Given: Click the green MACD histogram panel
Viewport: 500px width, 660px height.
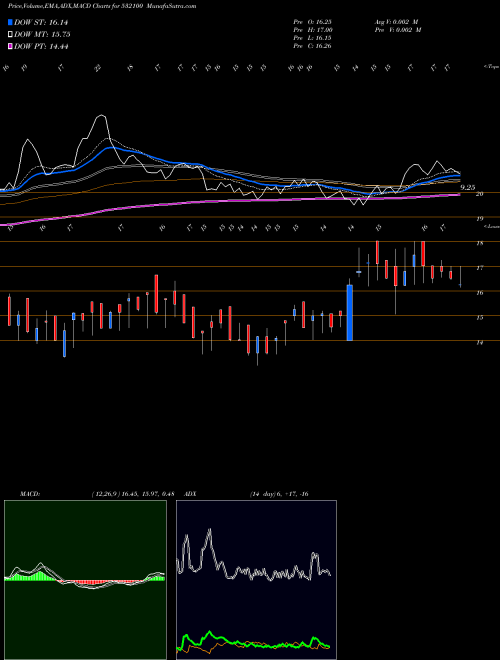Looking at the screenshot, I should coord(85,580).
